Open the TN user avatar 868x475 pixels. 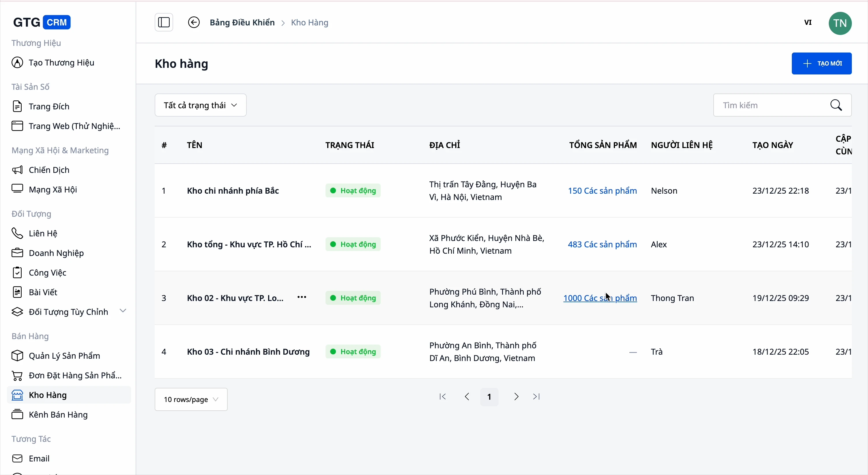840,23
